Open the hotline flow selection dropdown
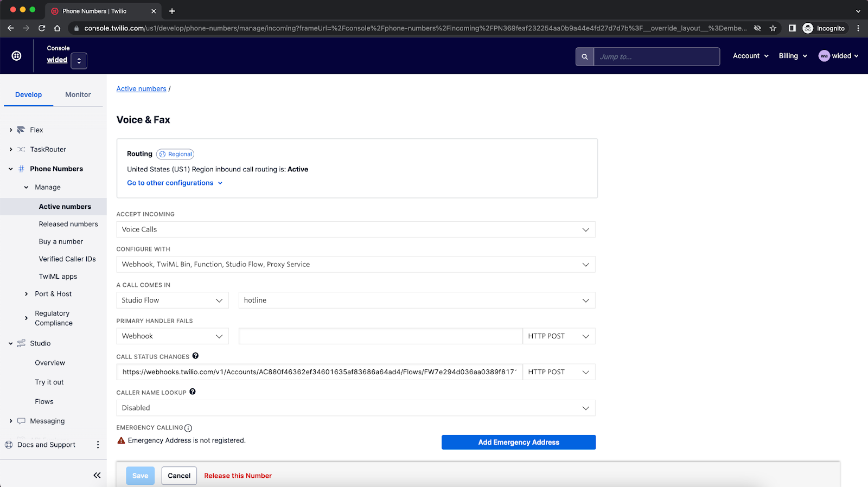Screen dimensions: 868x487 (417, 300)
